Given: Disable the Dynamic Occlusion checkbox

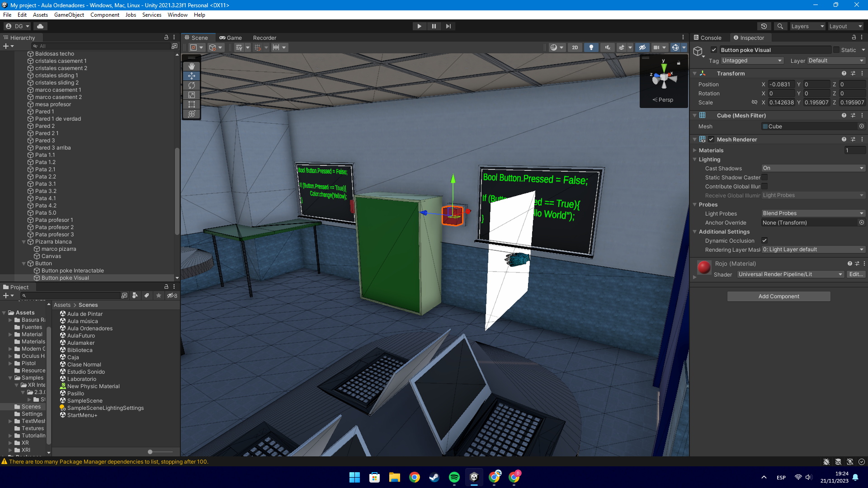Looking at the screenshot, I should click(x=764, y=240).
